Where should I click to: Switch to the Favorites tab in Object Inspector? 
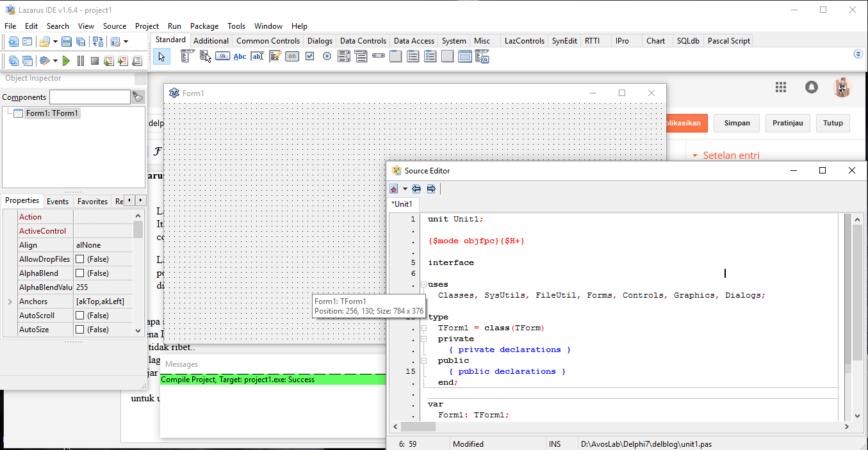tap(92, 201)
